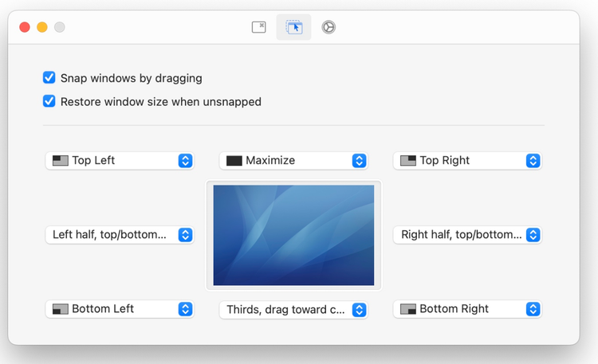Minimize the window using yellow button

click(42, 27)
